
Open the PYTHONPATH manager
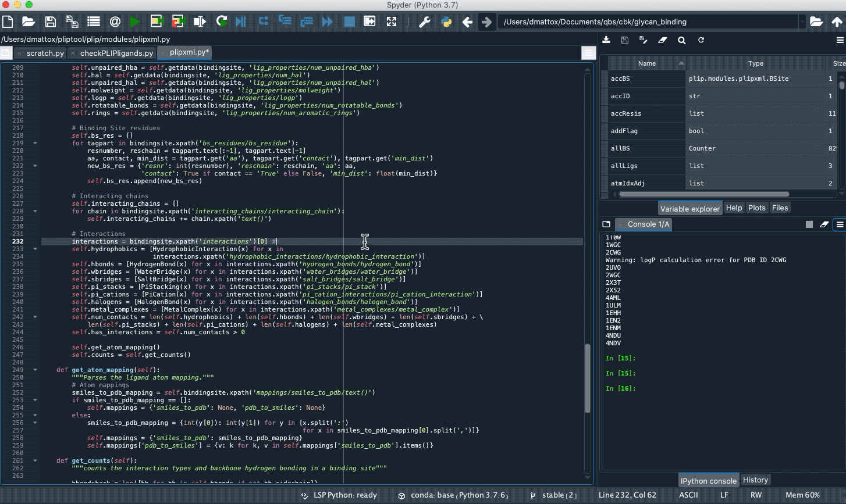tap(446, 22)
